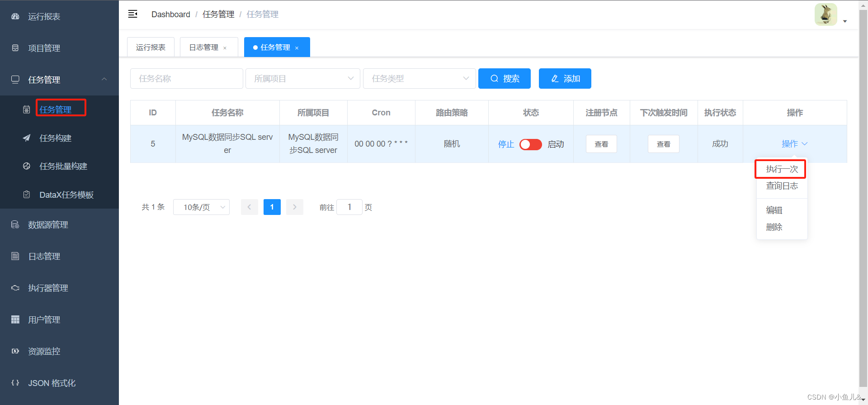The width and height of the screenshot is (868, 405).
Task: Click the 任务批量构建 sidebar icon
Action: pos(27,166)
